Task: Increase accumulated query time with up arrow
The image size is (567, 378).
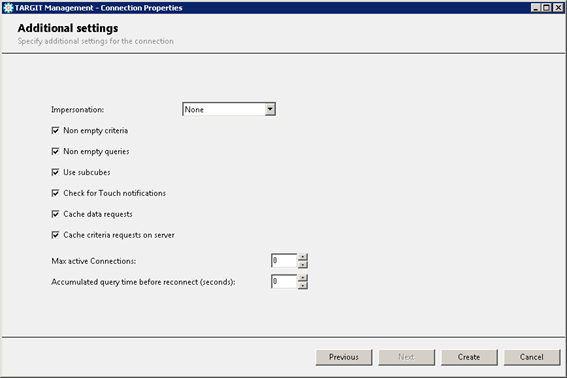Action: [303, 278]
